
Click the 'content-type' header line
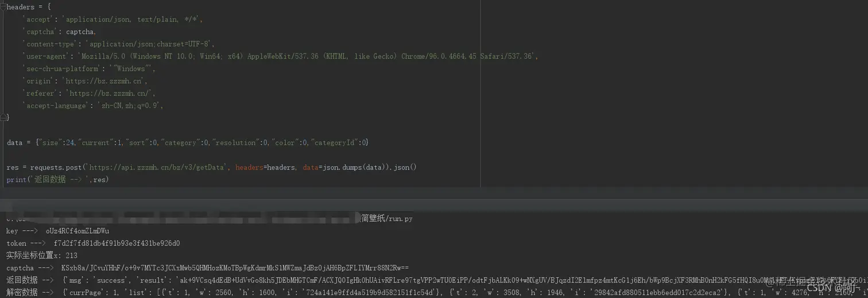click(119, 44)
